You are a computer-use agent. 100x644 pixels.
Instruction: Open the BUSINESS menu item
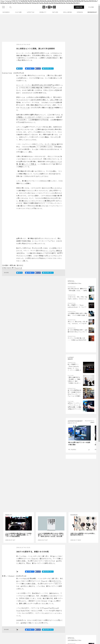[6, 12]
